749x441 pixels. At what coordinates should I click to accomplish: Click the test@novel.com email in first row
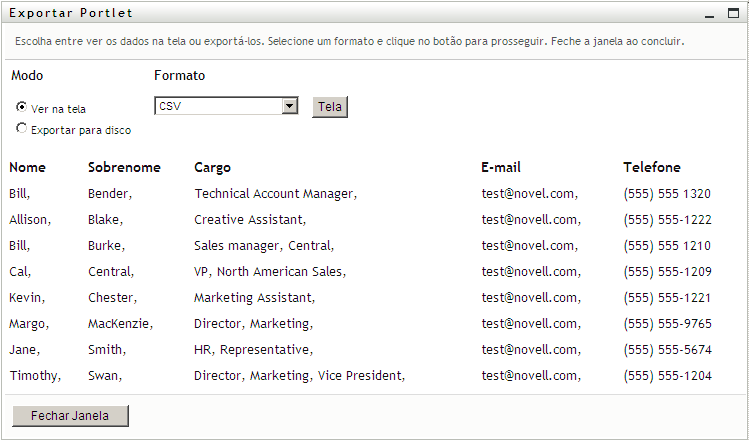528,194
